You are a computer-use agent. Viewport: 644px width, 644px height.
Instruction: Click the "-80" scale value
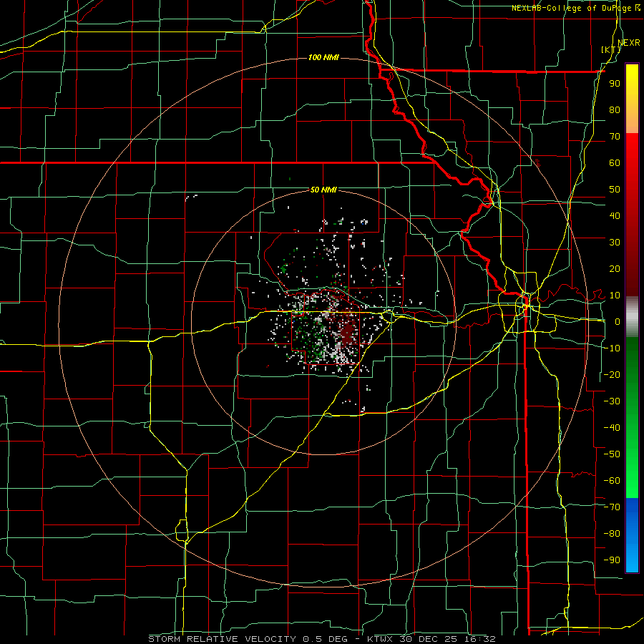tap(612, 534)
